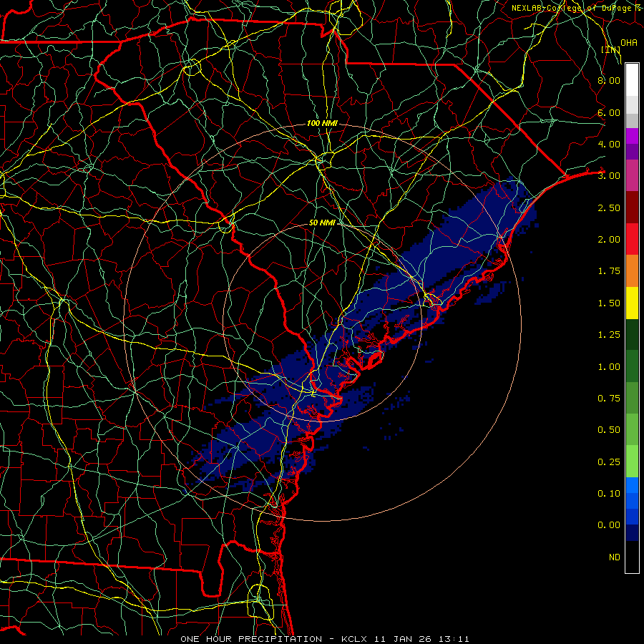This screenshot has width=644, height=644.
Task: Click the pink swatch beside 3.00
Action: [632, 175]
